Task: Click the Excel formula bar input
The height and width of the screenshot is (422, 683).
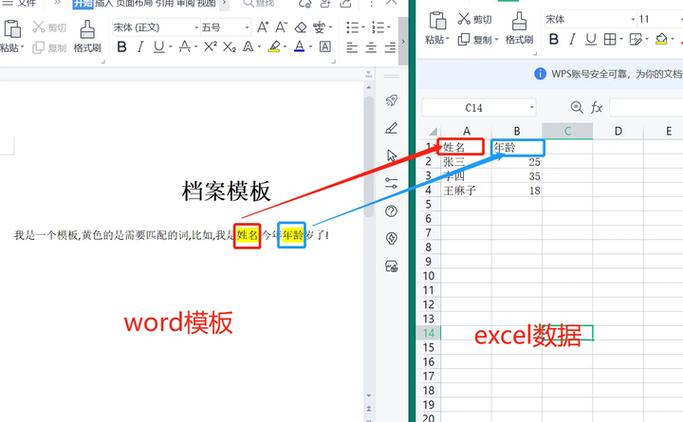Action: (646, 107)
